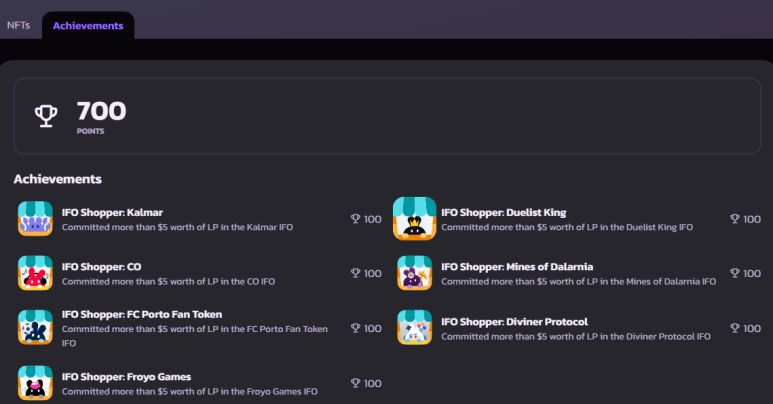
Task: Click the trophy icon in the Froyo Games row
Action: (x=355, y=383)
